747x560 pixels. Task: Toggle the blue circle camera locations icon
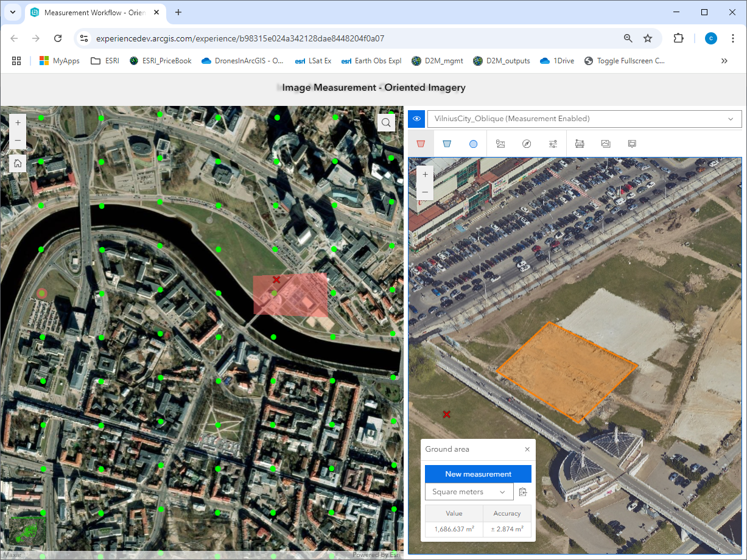474,144
